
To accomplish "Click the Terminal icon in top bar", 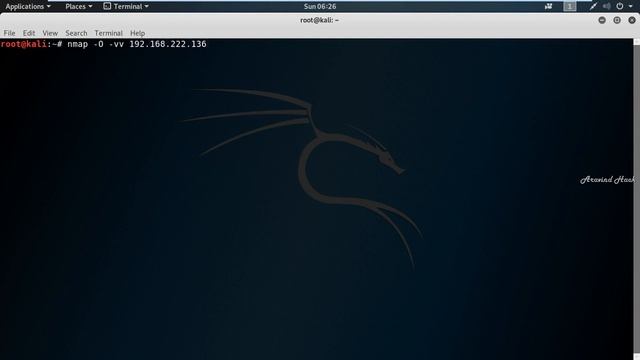I will coord(107,6).
